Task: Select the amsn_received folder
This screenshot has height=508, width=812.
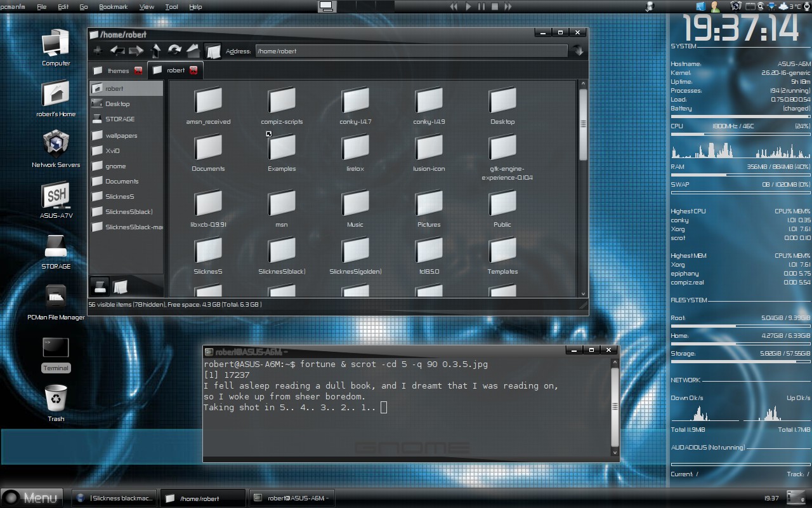Action: (x=208, y=105)
